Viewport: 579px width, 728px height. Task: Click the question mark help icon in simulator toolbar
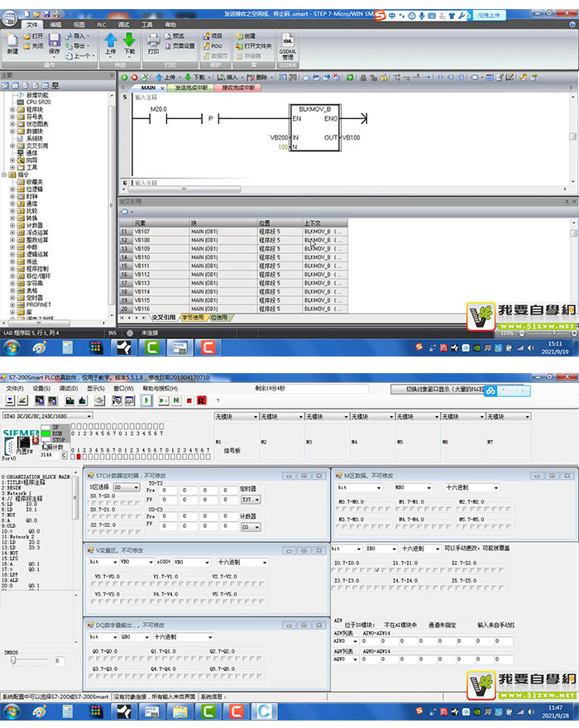218,400
